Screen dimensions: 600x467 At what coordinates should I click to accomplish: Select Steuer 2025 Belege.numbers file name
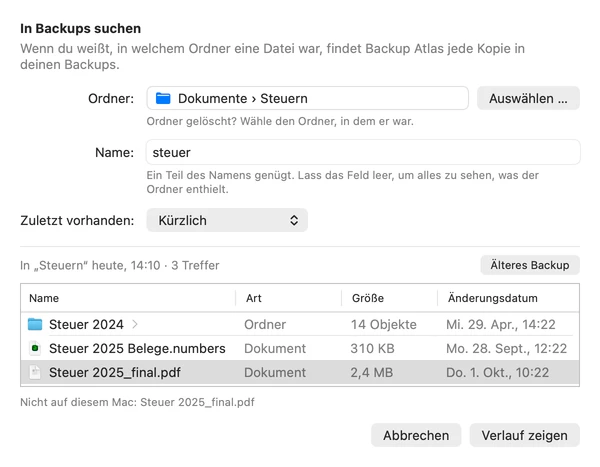pos(137,348)
